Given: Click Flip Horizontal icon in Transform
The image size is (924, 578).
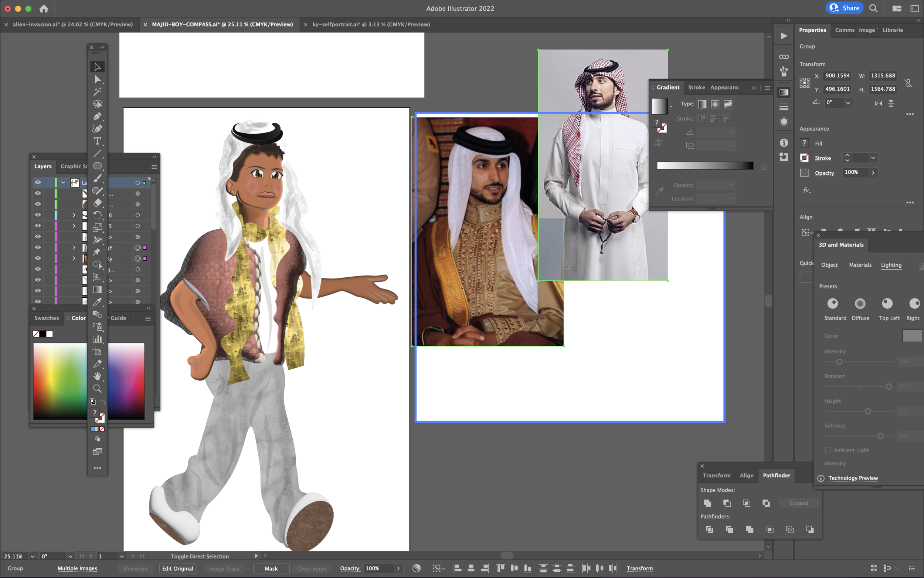Looking at the screenshot, I should click(x=879, y=103).
